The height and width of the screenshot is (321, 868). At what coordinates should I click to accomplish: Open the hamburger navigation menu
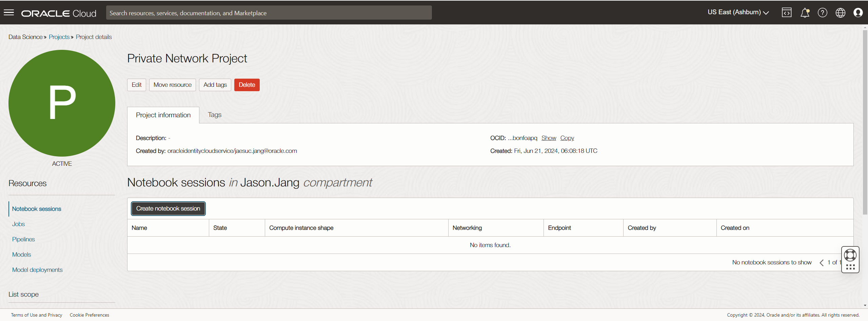pos(9,13)
